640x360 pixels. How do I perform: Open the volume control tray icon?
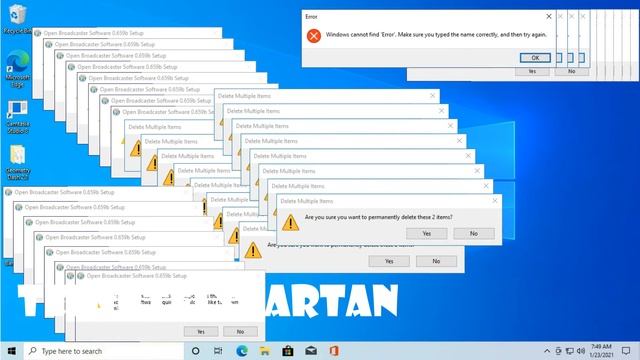pos(581,351)
